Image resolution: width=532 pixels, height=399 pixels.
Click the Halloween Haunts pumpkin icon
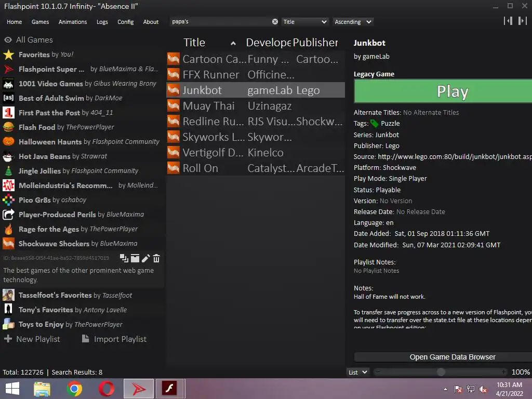point(8,142)
